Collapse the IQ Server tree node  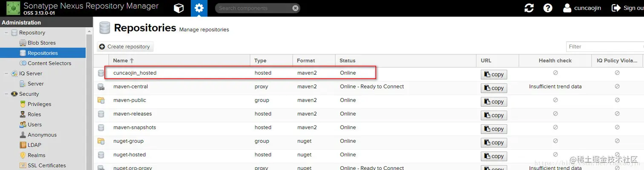coord(6,74)
